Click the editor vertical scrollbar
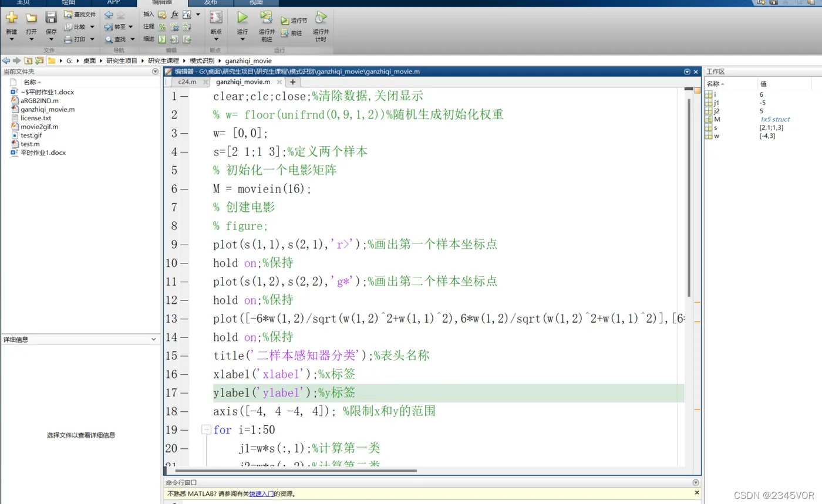This screenshot has width=822, height=504. point(689,197)
